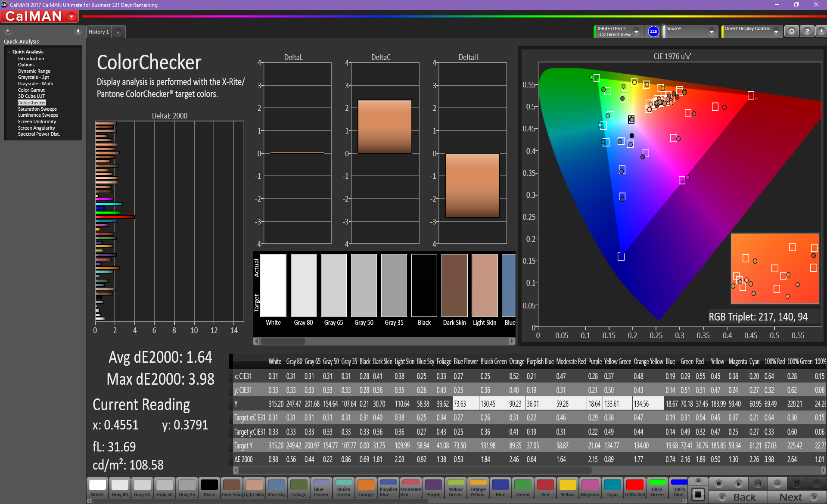Expand the X-Rite i1Pro 2 meter dropdown

(x=636, y=31)
